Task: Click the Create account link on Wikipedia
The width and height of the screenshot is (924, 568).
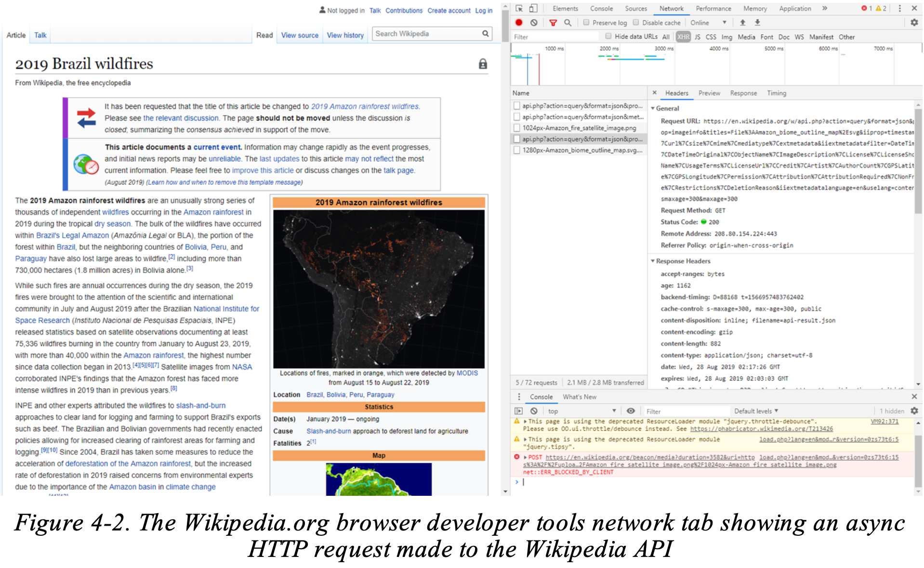Action: pos(449,11)
